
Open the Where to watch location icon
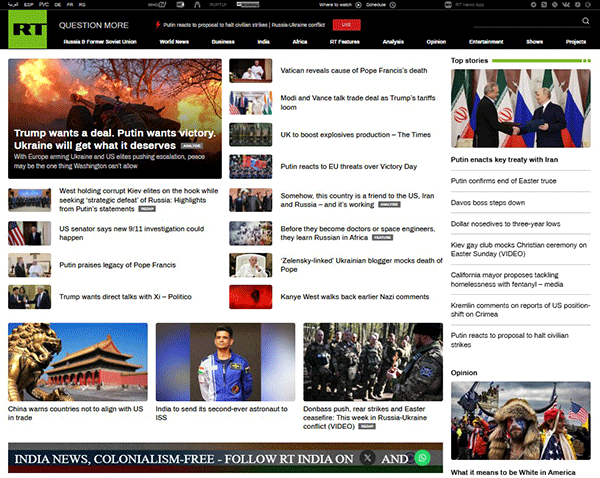tap(358, 5)
